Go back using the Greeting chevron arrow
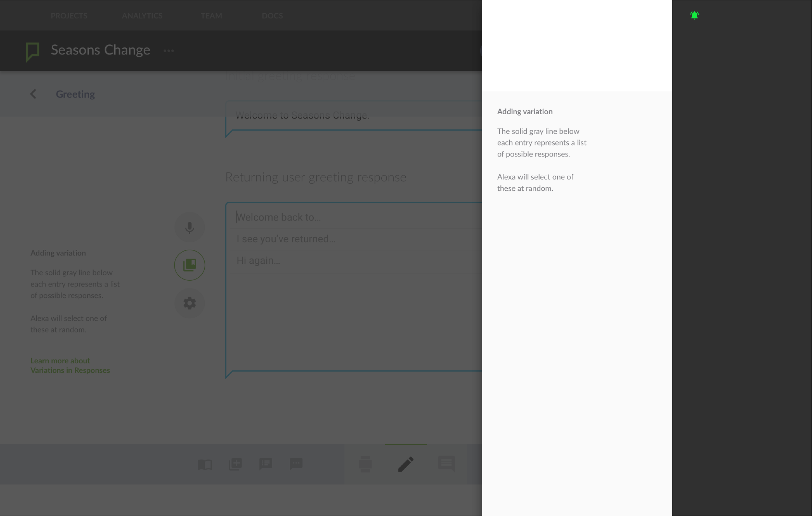Viewport: 812px width, 516px height. click(x=33, y=94)
